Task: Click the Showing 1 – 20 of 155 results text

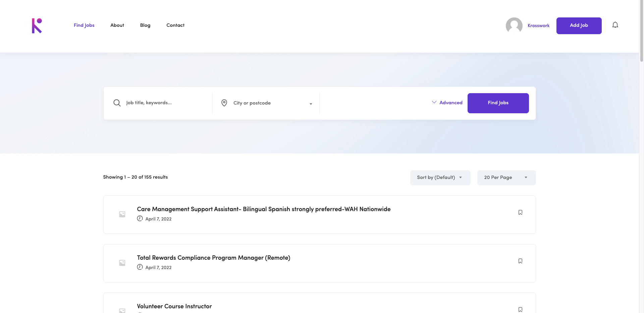Action: click(136, 177)
